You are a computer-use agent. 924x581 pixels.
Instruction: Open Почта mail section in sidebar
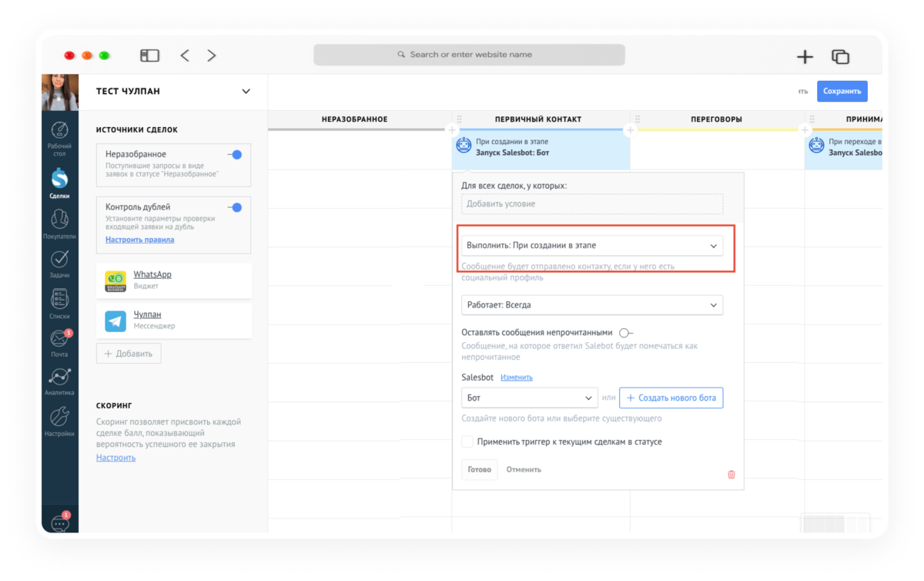(x=59, y=343)
